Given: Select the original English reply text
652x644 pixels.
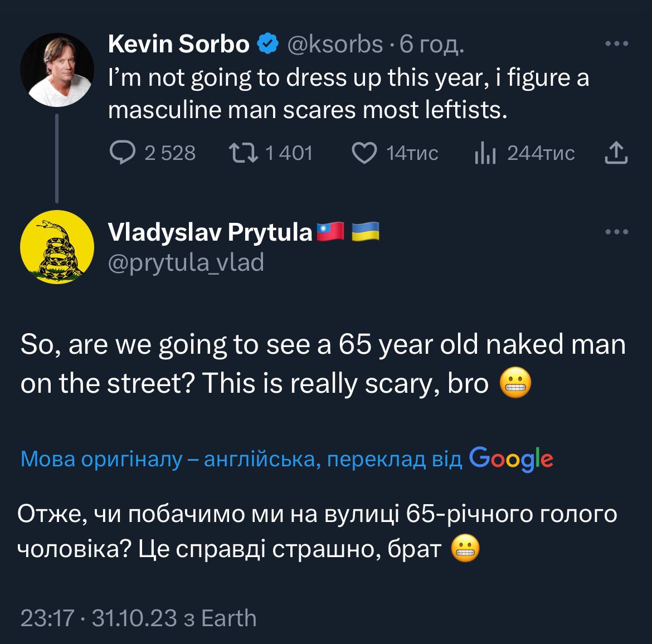Looking at the screenshot, I should click(323, 364).
